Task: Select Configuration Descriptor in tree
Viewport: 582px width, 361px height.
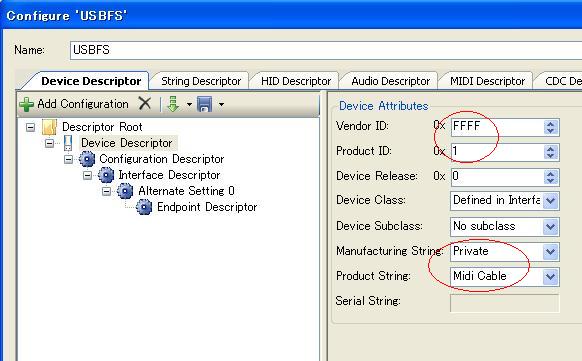Action: point(161,159)
